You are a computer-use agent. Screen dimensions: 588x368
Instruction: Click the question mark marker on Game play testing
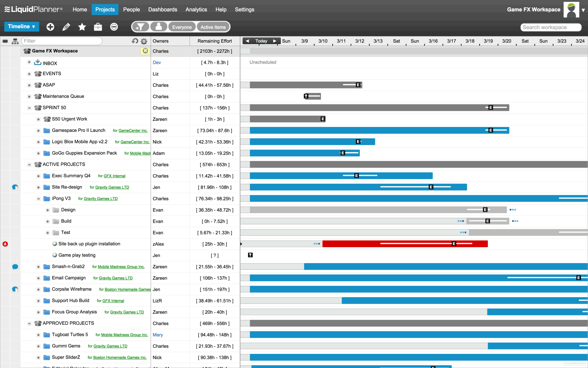tap(250, 255)
